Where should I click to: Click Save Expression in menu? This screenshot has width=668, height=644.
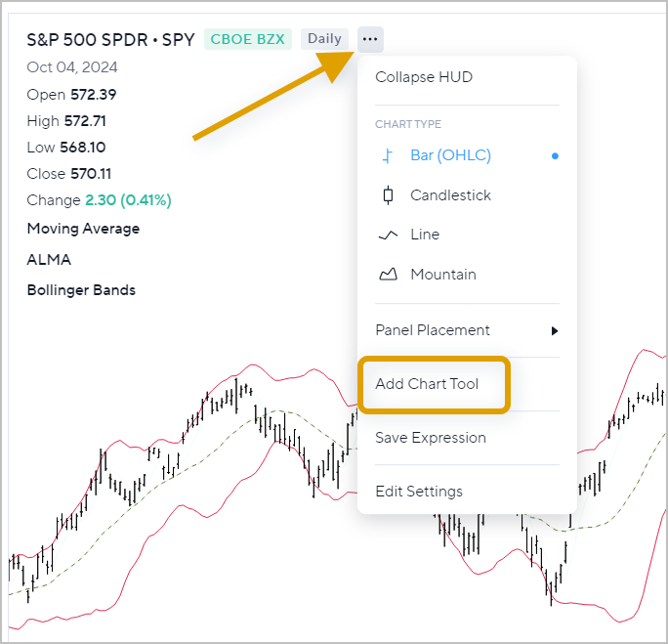430,438
